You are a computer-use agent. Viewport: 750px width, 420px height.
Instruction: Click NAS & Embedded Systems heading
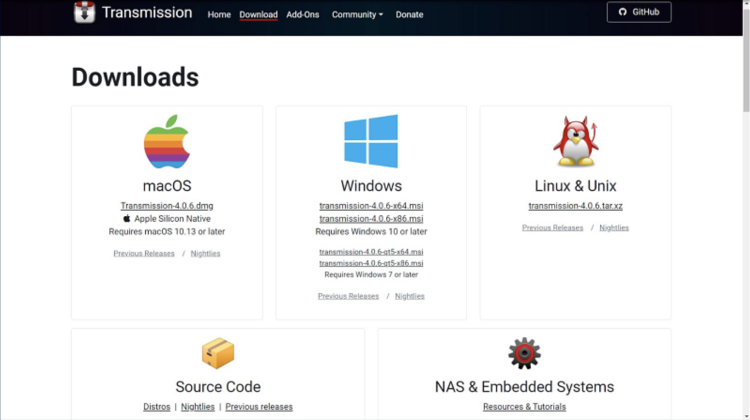point(524,387)
